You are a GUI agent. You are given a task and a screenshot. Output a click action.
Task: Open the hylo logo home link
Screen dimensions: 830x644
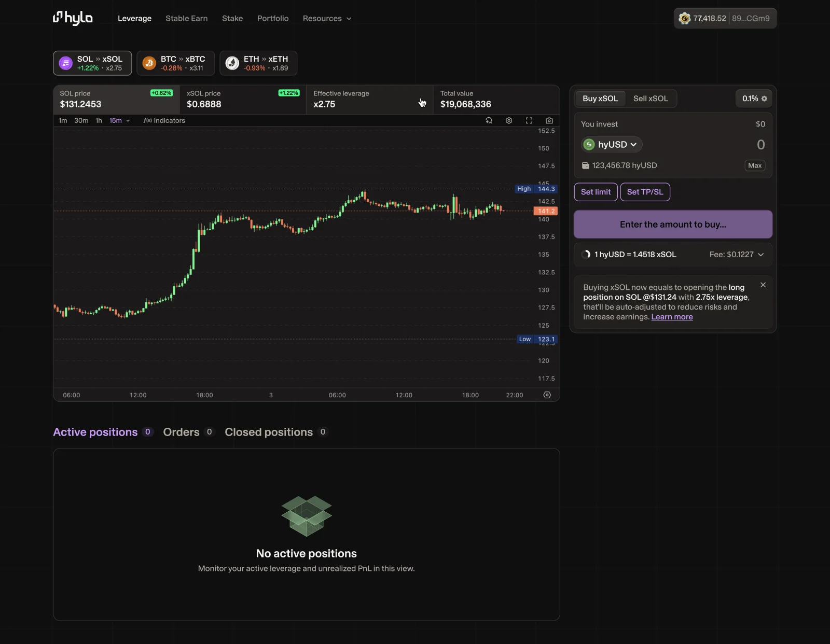coord(73,18)
